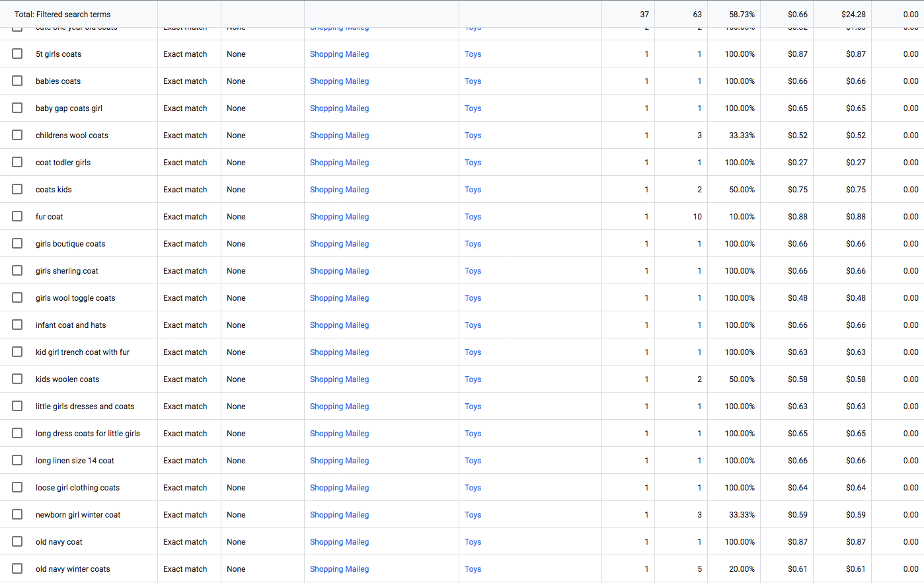Select the 'babies coats' row checkbox
924x583 pixels.
coord(17,81)
